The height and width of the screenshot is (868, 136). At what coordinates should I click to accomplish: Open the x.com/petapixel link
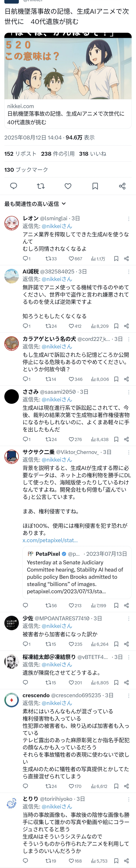pos(50,540)
